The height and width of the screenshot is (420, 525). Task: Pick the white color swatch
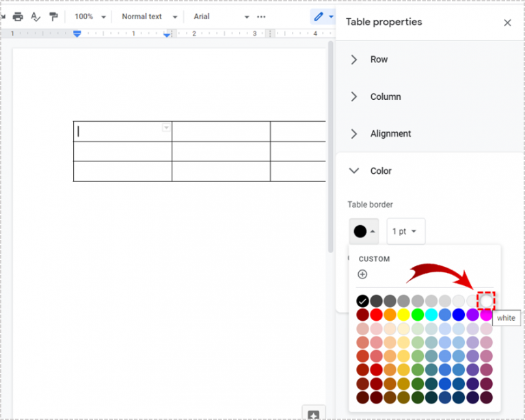486,301
